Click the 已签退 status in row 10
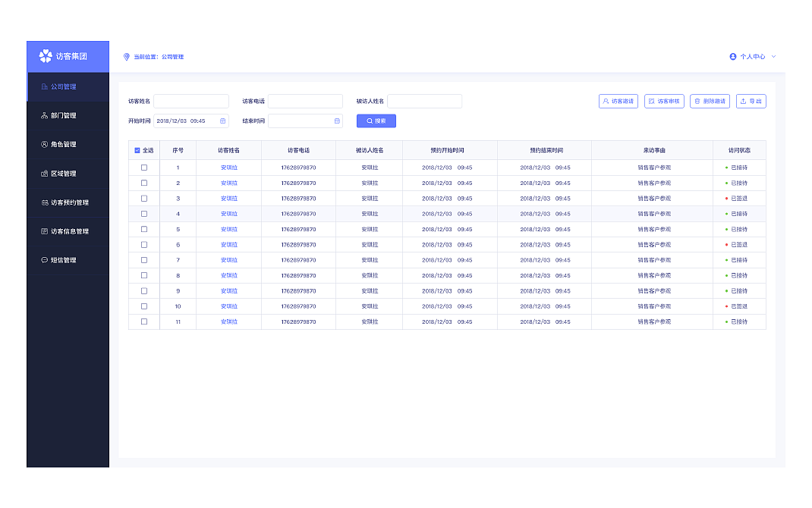Screen dimensions: 812x508 pos(739,307)
